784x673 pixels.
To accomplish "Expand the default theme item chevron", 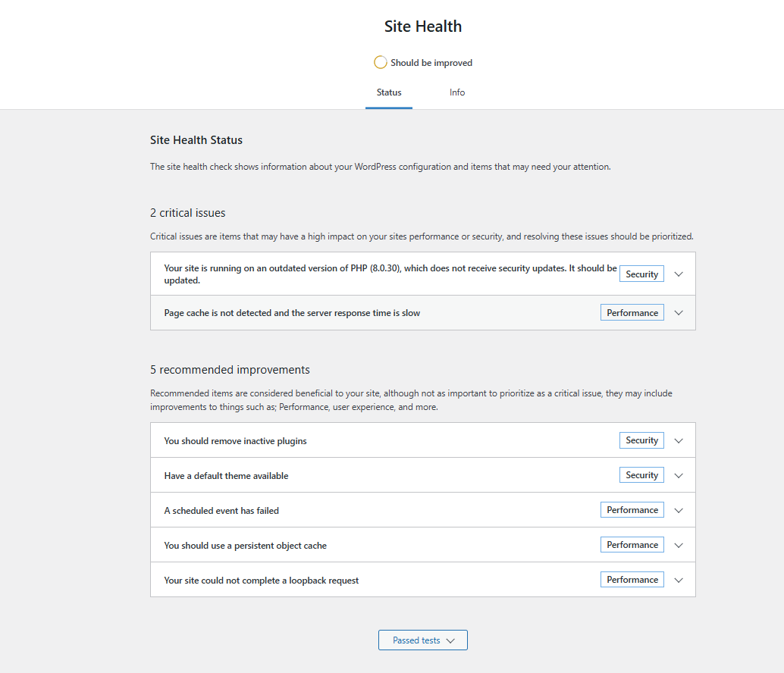I will click(679, 475).
